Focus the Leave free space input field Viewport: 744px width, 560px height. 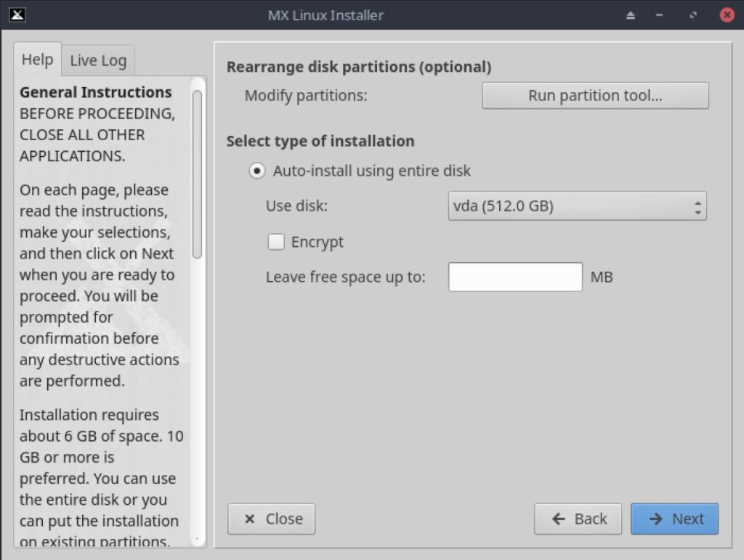click(x=515, y=277)
